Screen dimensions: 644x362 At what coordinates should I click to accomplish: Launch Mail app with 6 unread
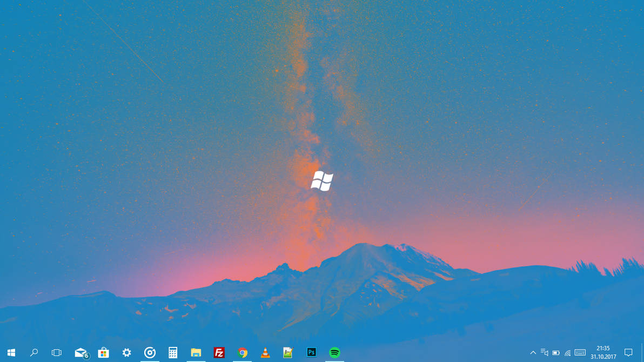tap(82, 353)
